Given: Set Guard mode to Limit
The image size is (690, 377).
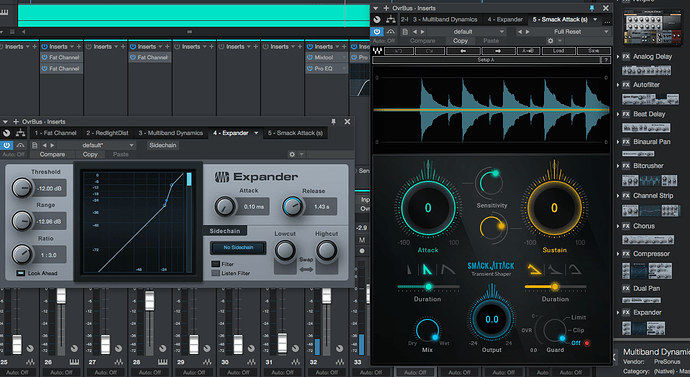Looking at the screenshot, I should 578,317.
